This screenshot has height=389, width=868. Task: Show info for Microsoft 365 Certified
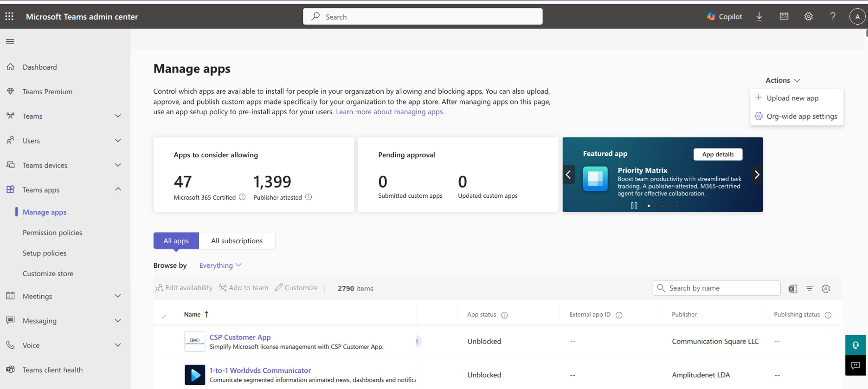242,197
